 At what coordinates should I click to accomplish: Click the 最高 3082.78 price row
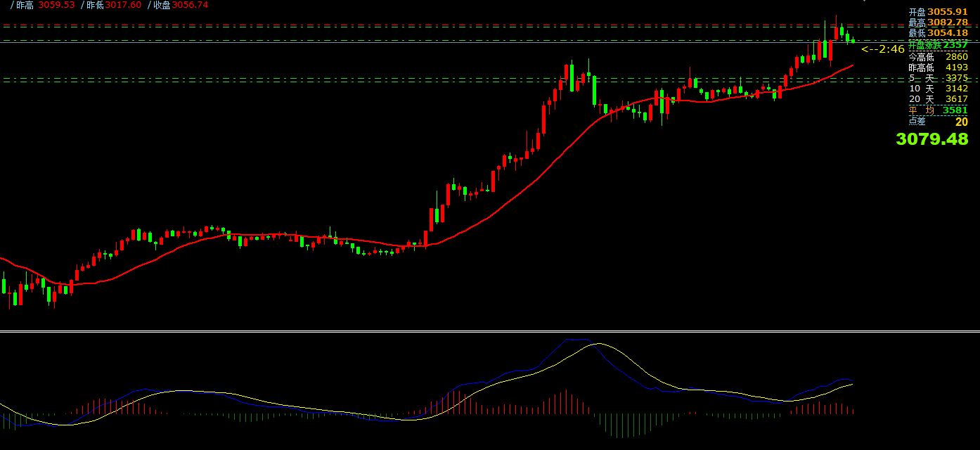(938, 22)
